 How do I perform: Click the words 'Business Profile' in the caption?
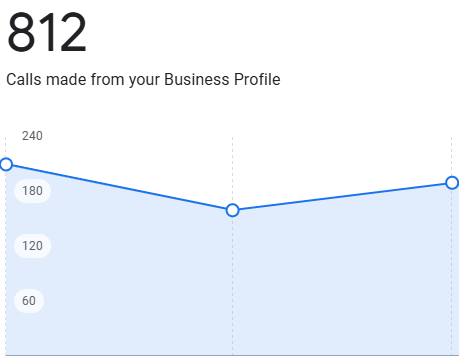(x=222, y=80)
